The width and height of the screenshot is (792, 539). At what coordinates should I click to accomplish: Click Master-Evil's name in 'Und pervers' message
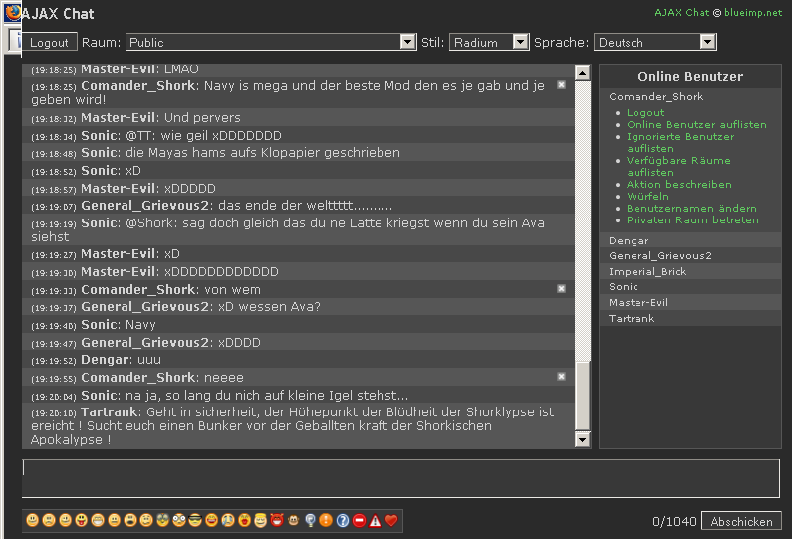point(118,117)
